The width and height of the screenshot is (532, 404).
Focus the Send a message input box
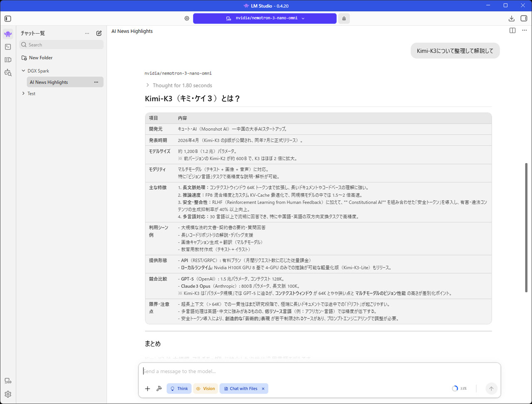[x=319, y=371]
